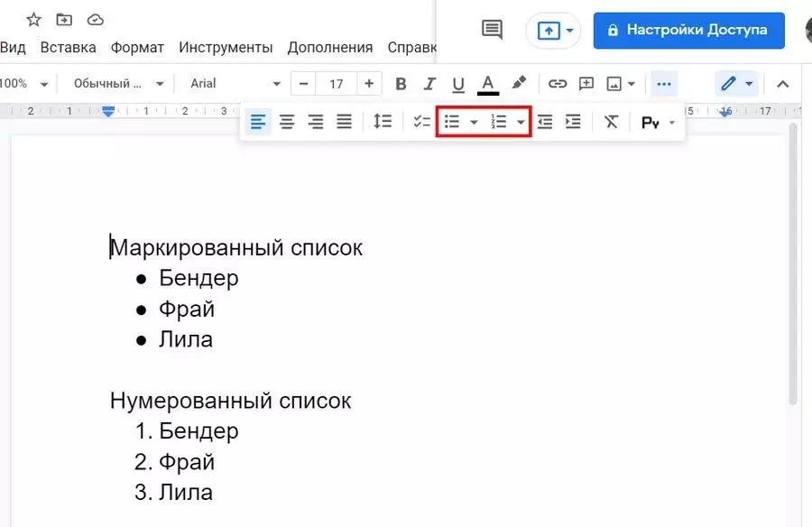Clear formatting from text
Screen dimensions: 812x527
611,121
